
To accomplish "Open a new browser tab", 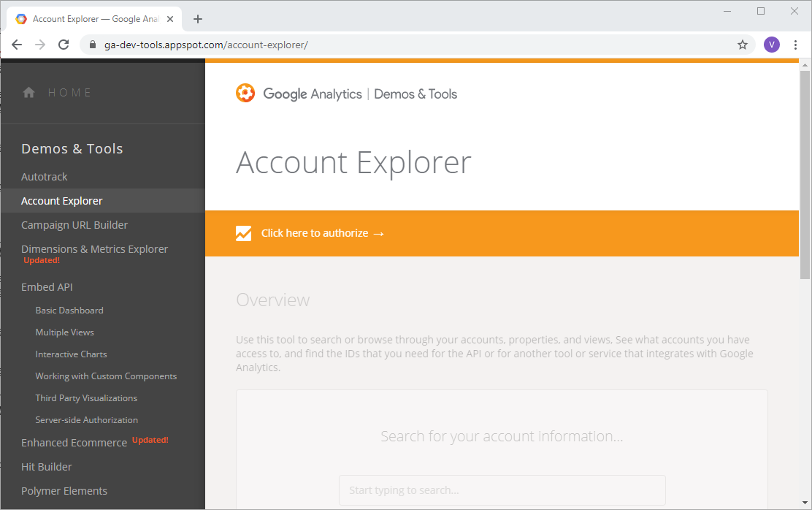I will click(x=198, y=19).
